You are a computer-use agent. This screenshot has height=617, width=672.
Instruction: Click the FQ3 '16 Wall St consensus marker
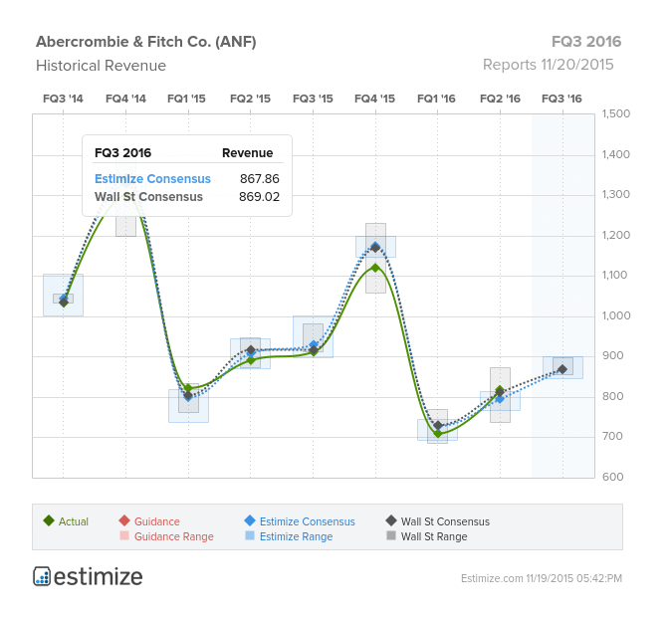pos(562,369)
